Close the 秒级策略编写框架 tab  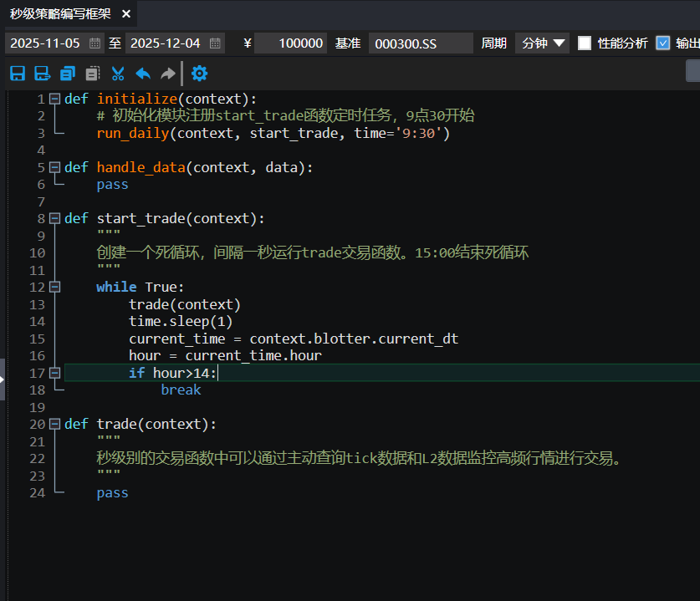pos(126,14)
